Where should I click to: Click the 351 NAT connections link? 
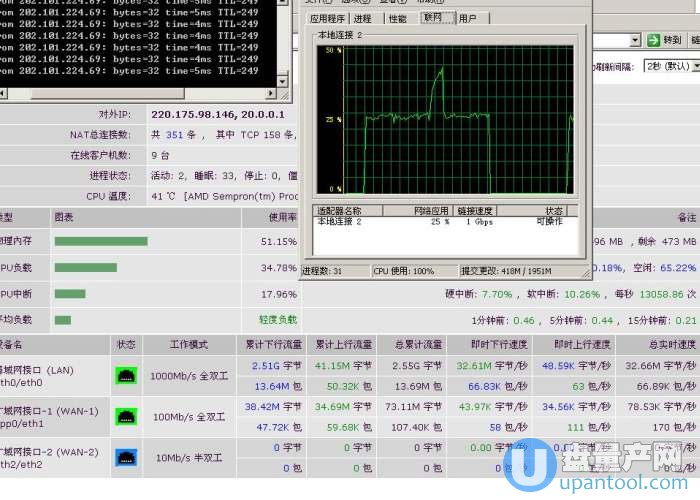[175, 135]
